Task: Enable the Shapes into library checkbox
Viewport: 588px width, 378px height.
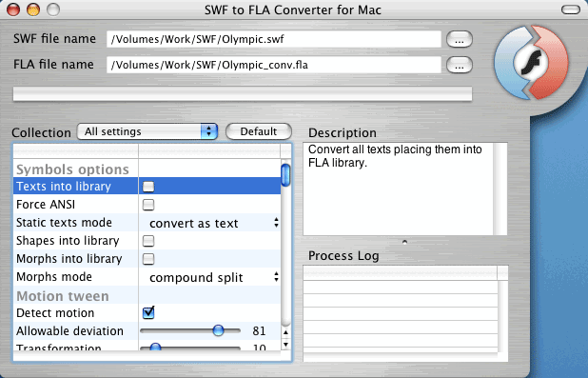Action: coord(148,241)
